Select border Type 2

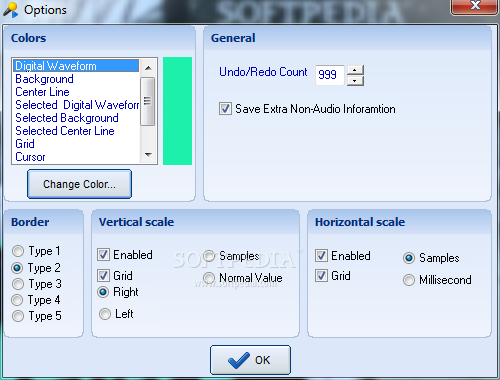(x=17, y=268)
